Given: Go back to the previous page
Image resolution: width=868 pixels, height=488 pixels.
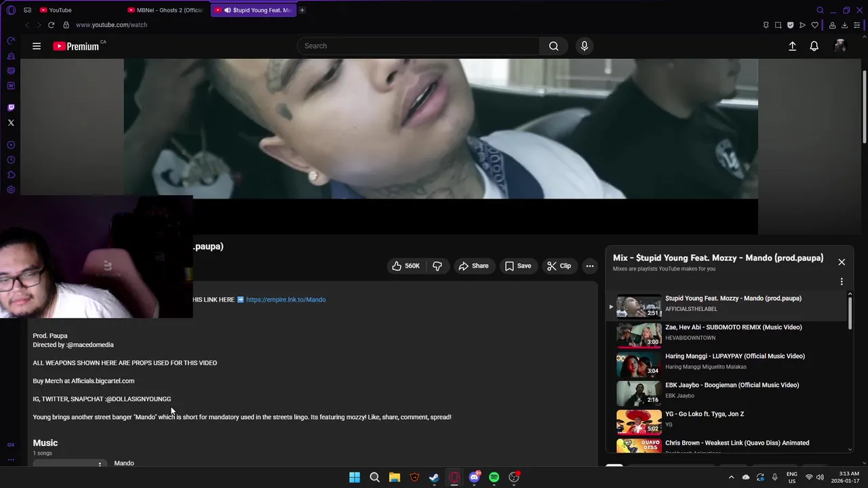Looking at the screenshot, I should [27, 25].
